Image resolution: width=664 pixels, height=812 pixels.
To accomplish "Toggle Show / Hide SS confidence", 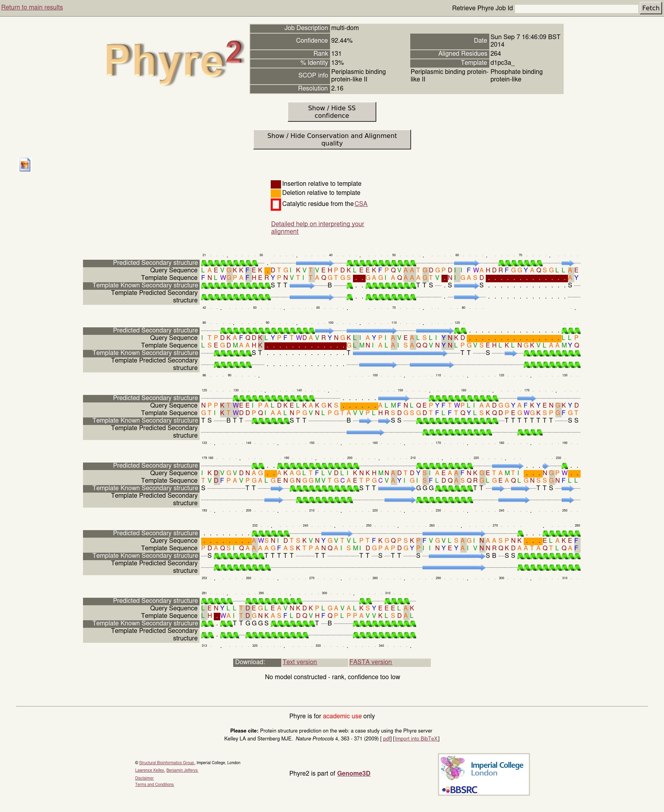I will click(x=332, y=112).
